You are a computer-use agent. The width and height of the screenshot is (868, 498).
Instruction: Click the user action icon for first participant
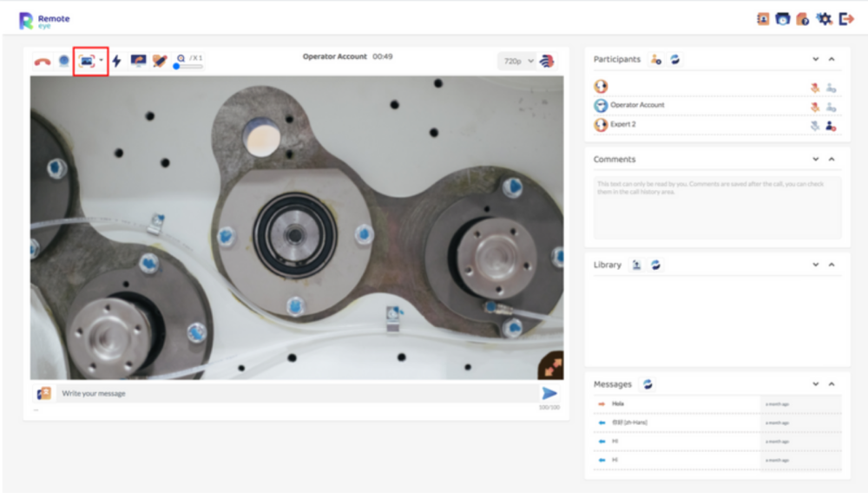coord(831,88)
